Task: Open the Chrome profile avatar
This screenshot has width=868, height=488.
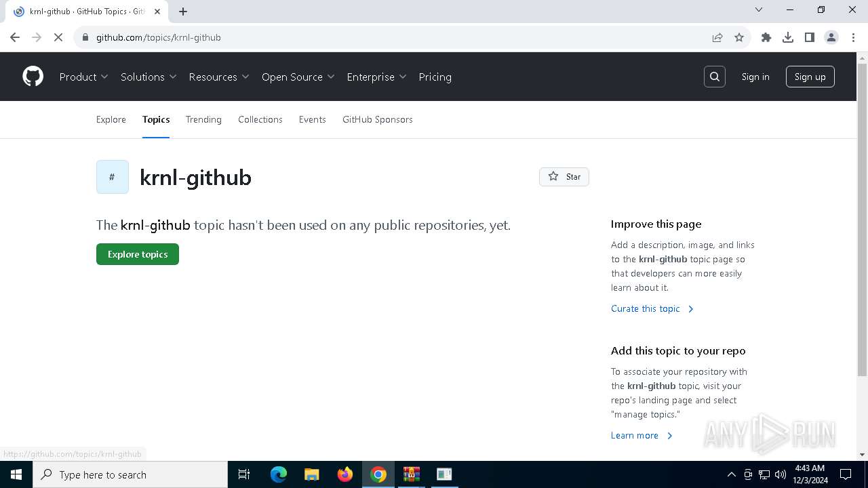Action: click(831, 37)
